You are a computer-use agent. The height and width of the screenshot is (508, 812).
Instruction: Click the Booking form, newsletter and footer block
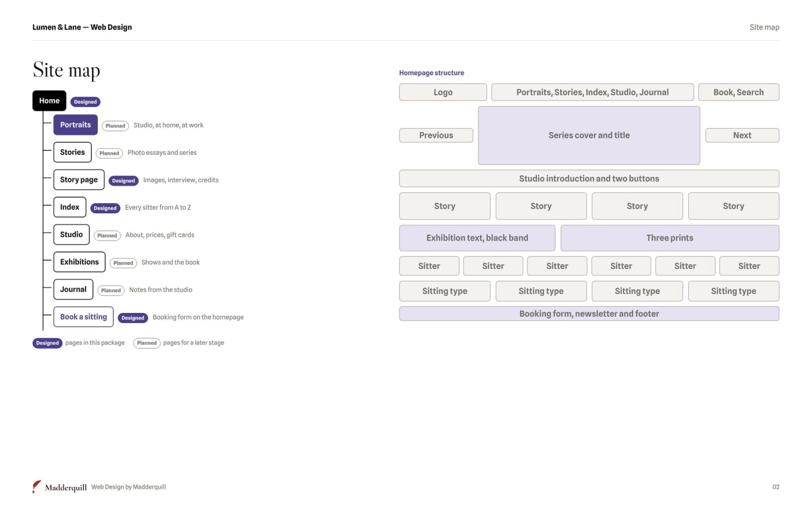point(589,314)
